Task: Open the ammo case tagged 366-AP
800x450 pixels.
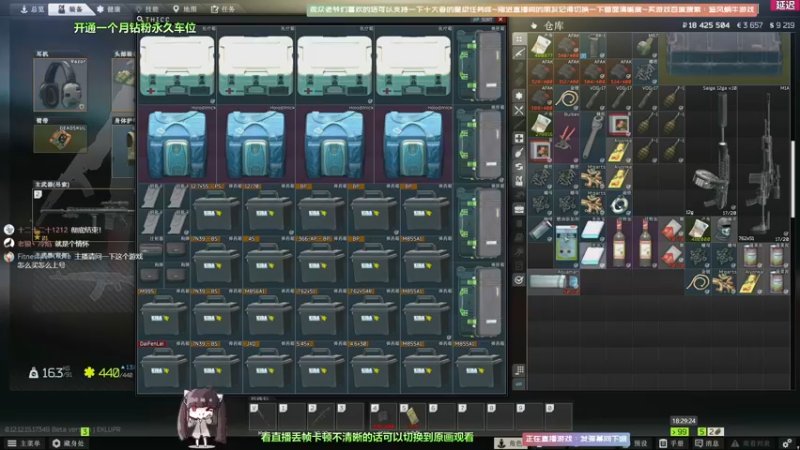Action: [x=321, y=262]
